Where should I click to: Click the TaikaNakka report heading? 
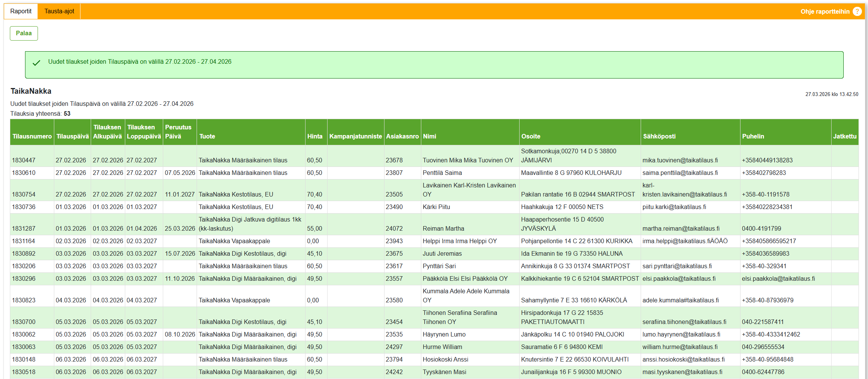pos(31,91)
